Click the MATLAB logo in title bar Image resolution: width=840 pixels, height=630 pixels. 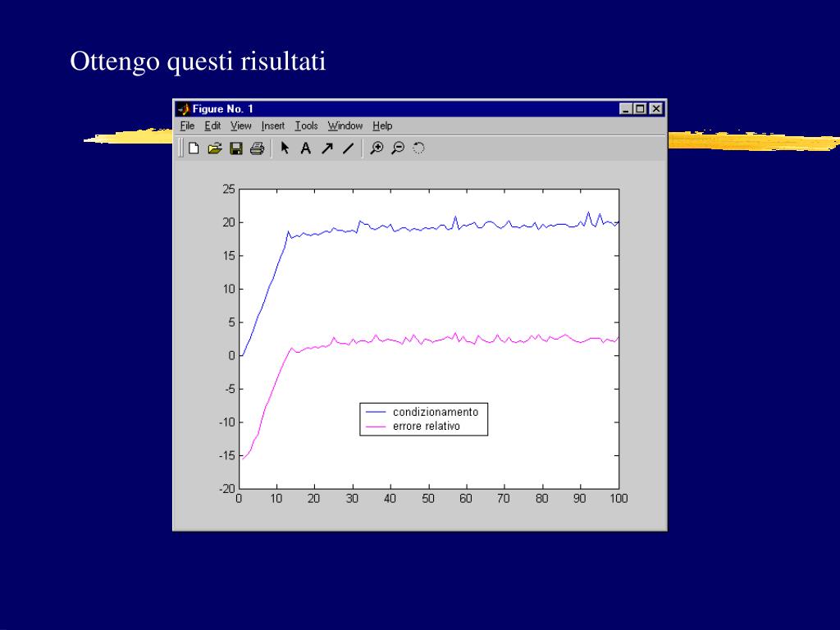pyautogui.click(x=184, y=109)
